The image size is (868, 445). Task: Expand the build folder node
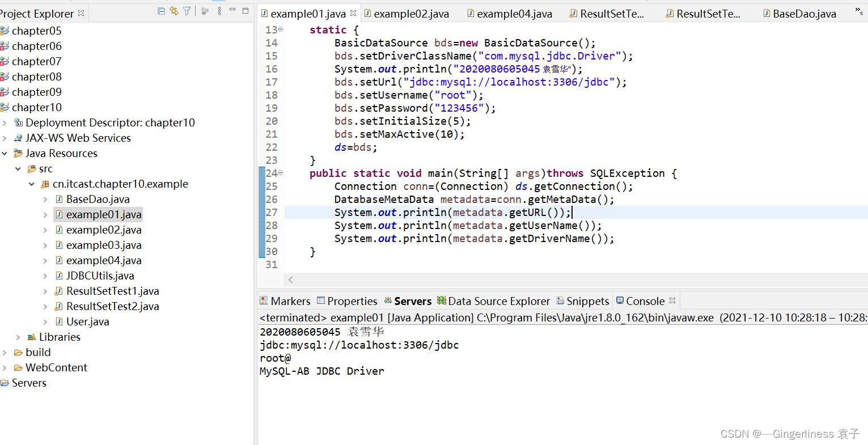(5, 352)
